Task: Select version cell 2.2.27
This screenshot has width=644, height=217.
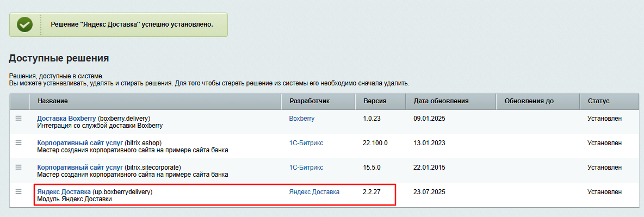Action: point(371,192)
